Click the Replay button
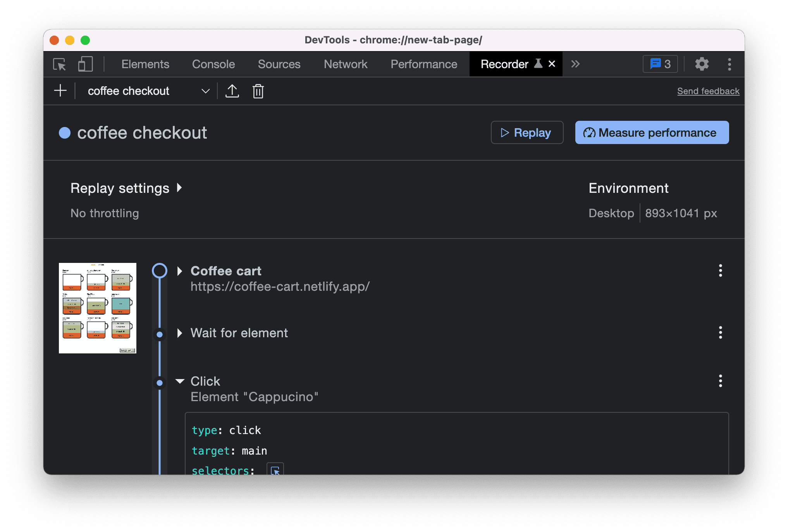This screenshot has width=788, height=532. pyautogui.click(x=526, y=131)
